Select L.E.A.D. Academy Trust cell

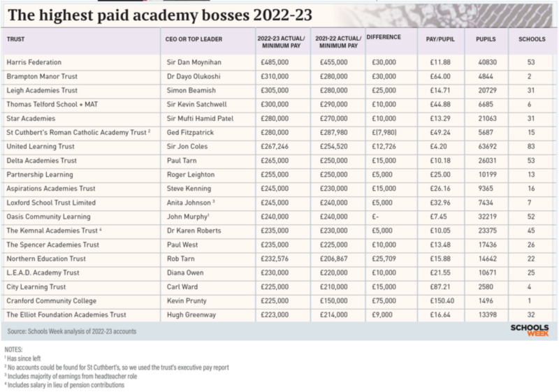pos(43,273)
